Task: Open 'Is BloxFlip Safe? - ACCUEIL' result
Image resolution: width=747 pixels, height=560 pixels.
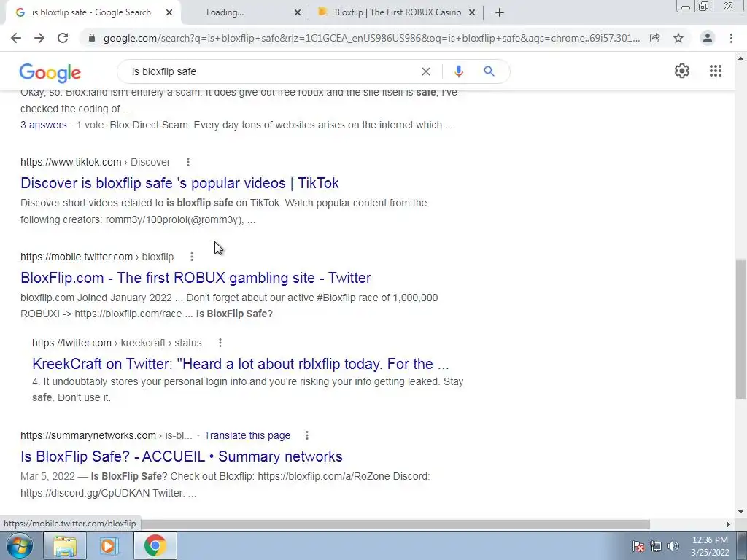Action: pos(182,456)
